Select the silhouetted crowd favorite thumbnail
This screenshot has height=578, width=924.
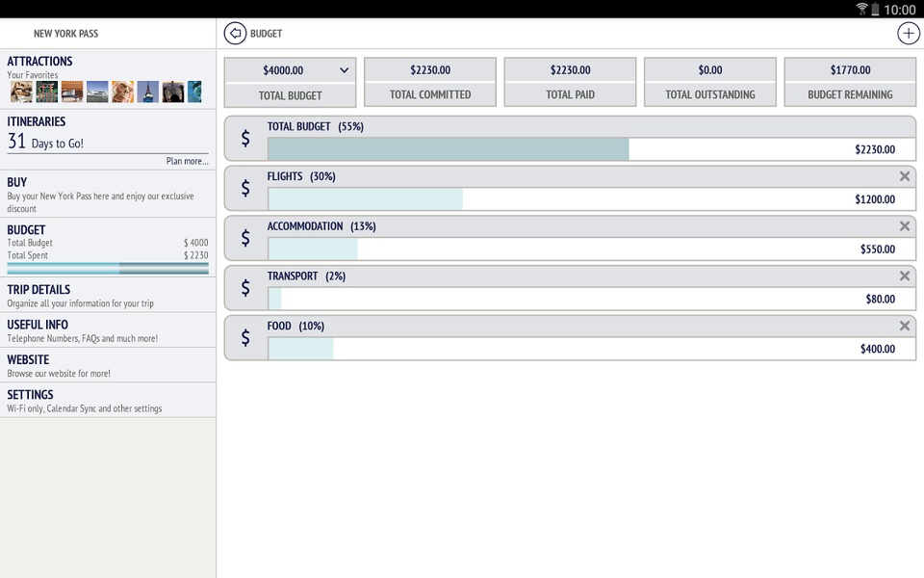coord(173,92)
